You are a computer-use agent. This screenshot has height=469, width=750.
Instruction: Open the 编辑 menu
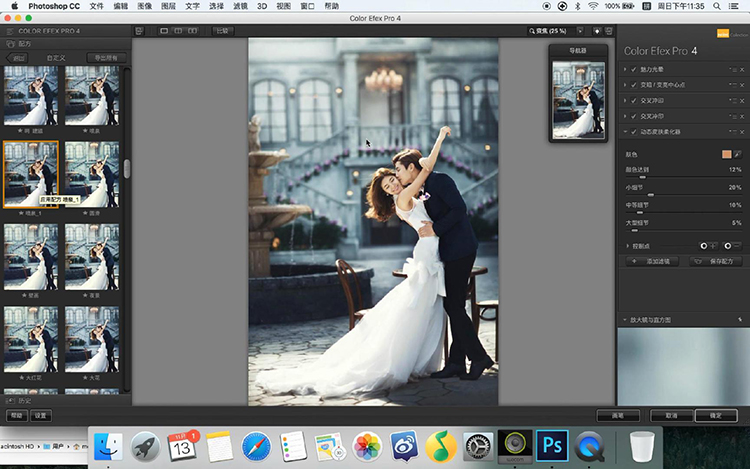pyautogui.click(x=120, y=6)
